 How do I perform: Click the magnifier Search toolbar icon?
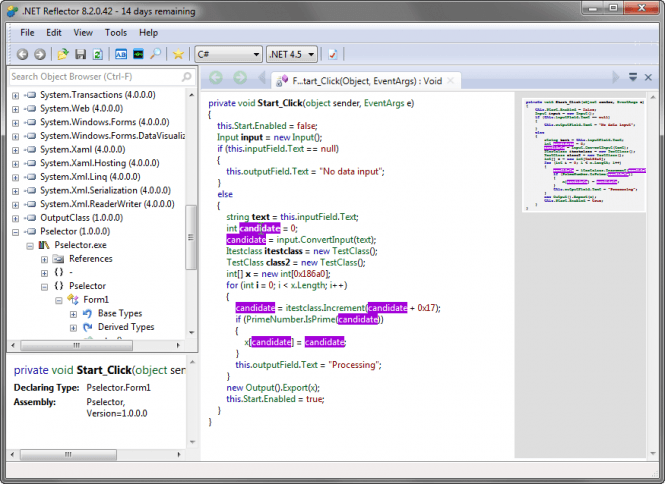pyautogui.click(x=156, y=54)
